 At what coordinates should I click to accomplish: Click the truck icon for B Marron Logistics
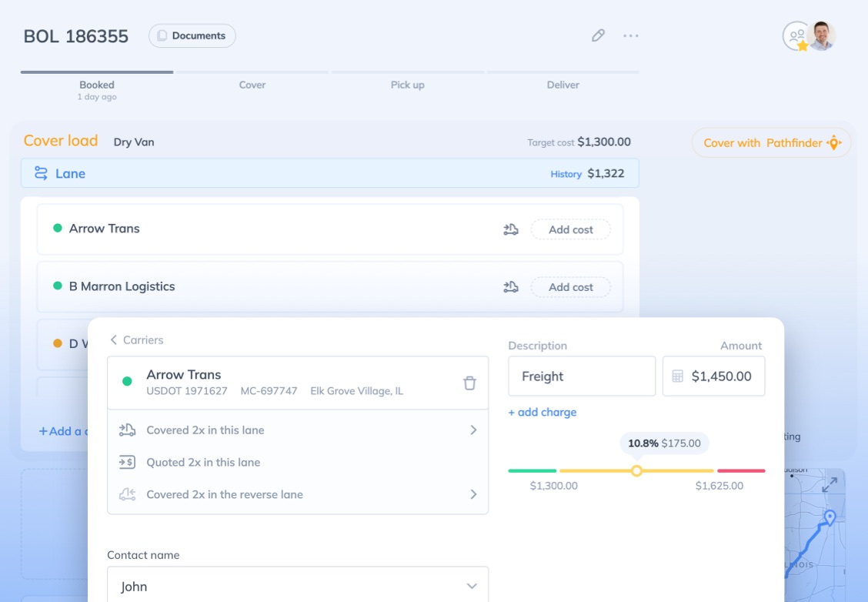click(x=510, y=286)
